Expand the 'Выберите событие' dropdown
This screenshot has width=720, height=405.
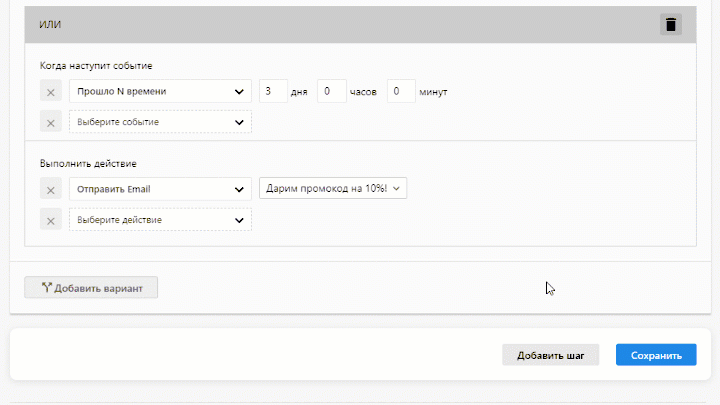point(160,122)
